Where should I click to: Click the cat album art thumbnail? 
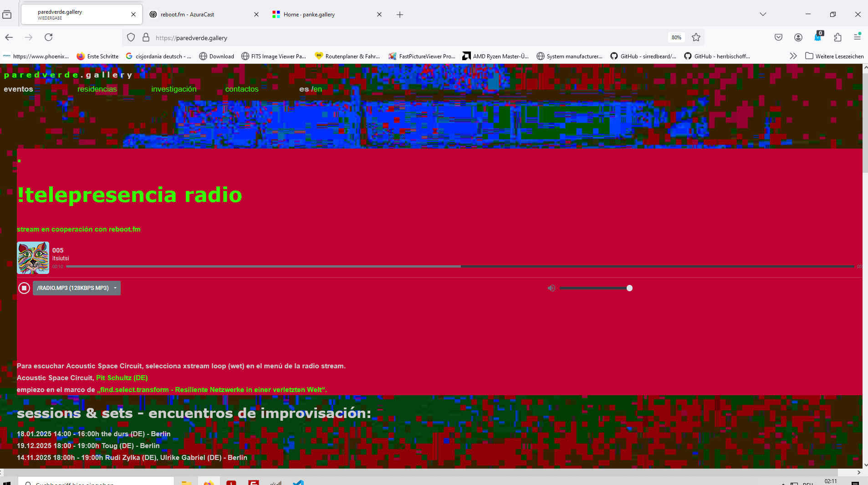point(33,258)
